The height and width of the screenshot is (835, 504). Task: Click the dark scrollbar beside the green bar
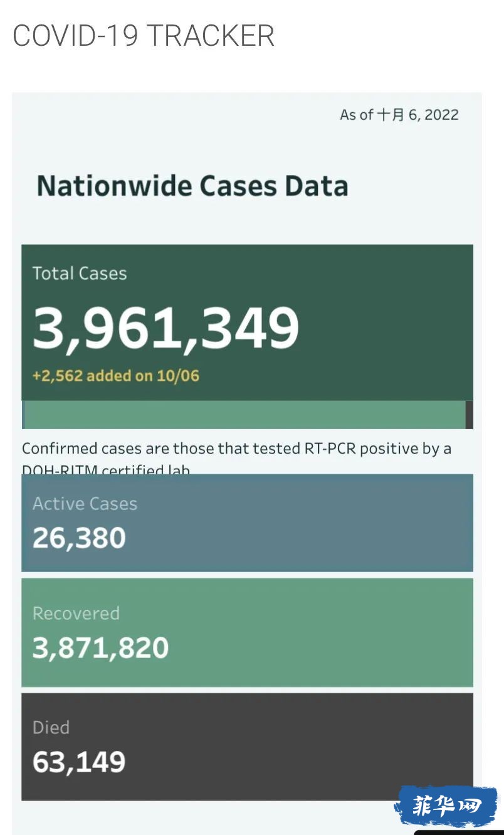[x=470, y=415]
